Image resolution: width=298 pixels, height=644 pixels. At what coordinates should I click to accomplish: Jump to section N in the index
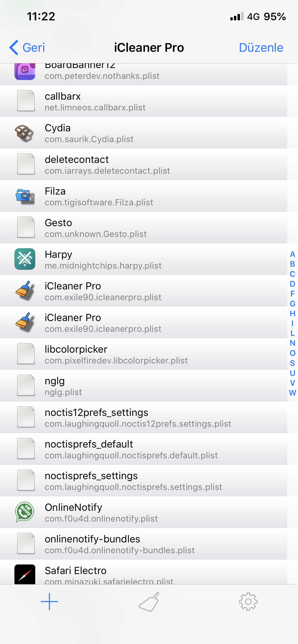coord(292,343)
